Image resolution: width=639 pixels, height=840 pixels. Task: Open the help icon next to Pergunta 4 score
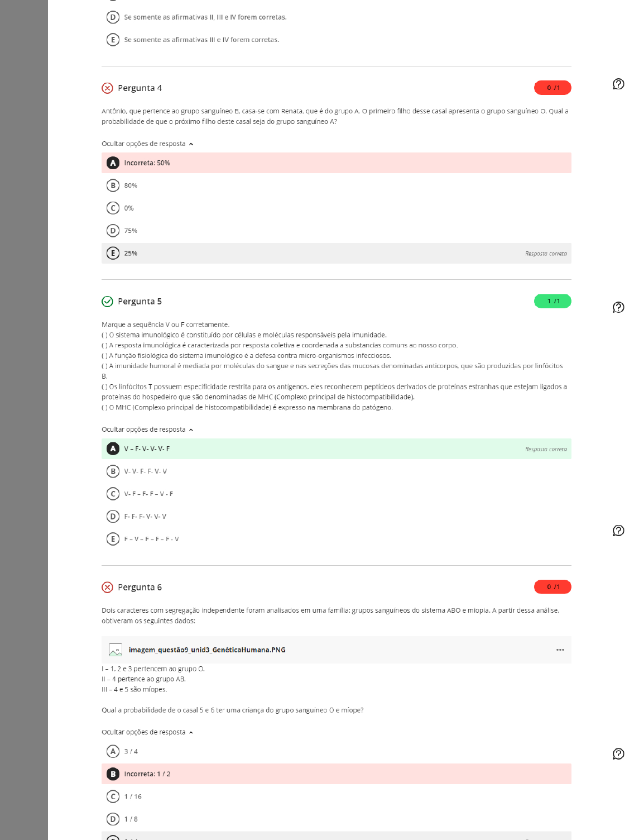click(x=617, y=84)
